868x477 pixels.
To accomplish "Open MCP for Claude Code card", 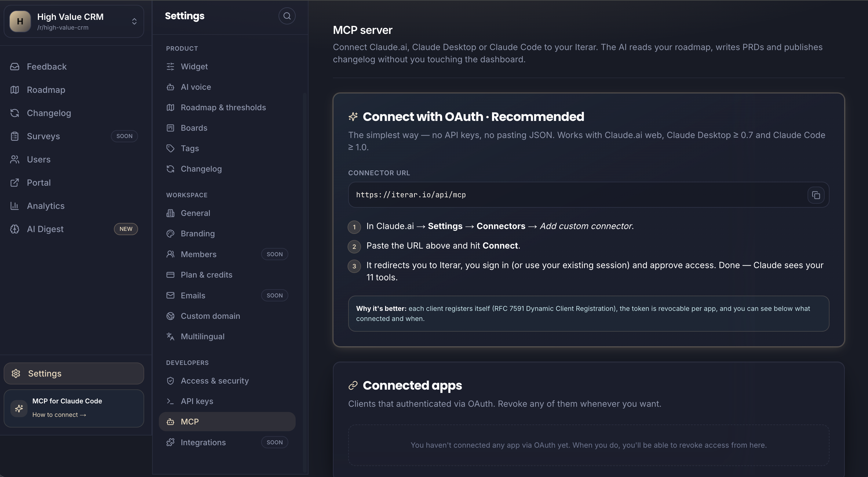I will click(74, 408).
